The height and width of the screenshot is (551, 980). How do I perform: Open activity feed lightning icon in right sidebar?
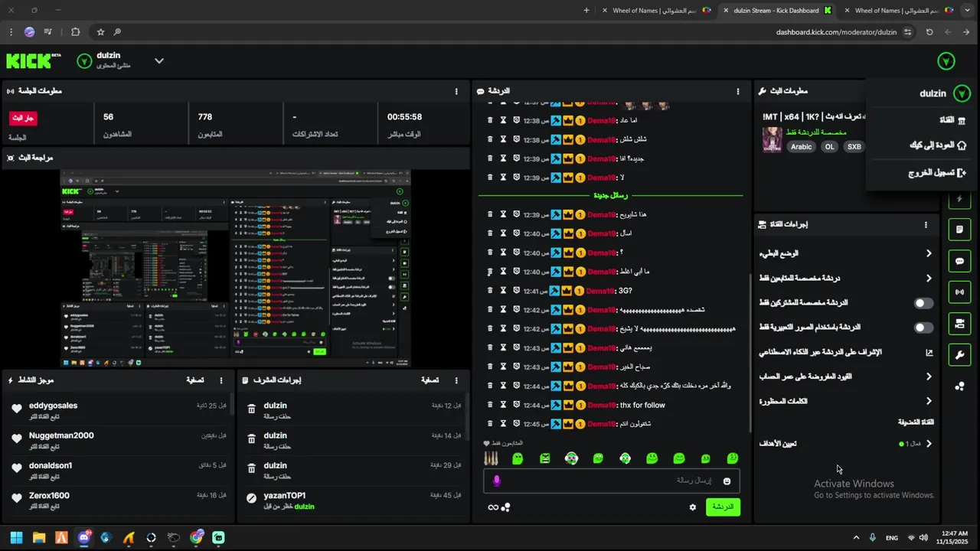959,199
